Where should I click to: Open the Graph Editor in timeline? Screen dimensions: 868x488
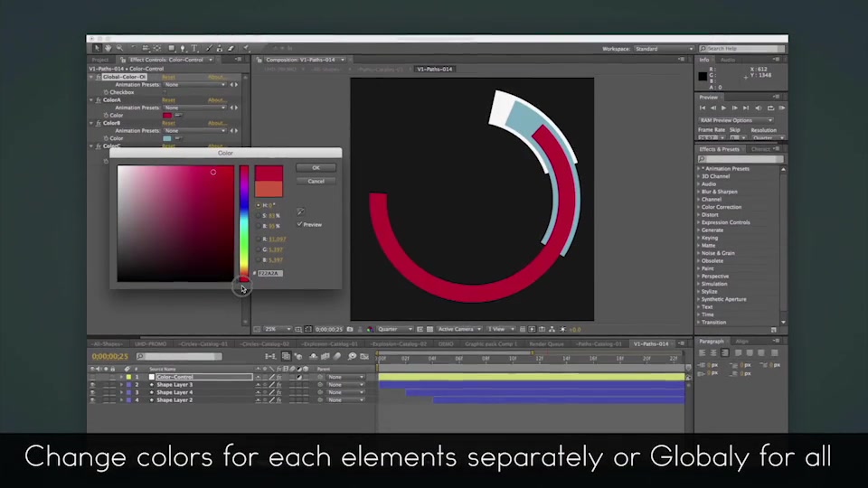click(364, 356)
